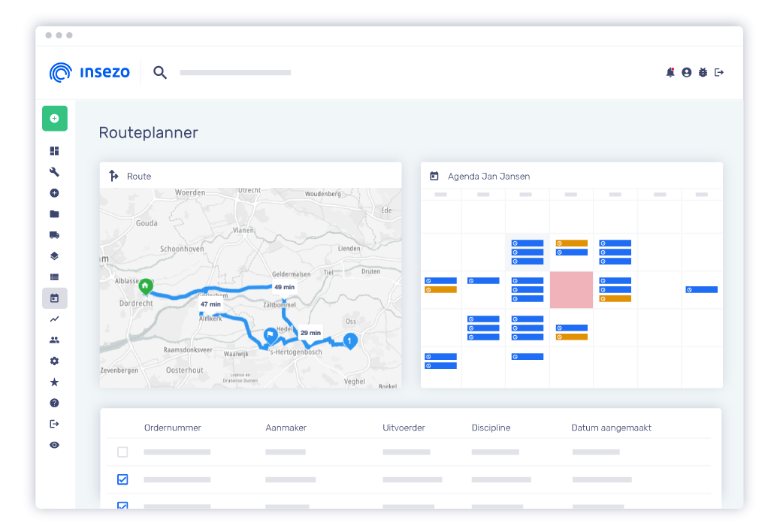This screenshot has width=774, height=532.
Task: Open the wrench tools sidebar icon
Action: click(54, 172)
